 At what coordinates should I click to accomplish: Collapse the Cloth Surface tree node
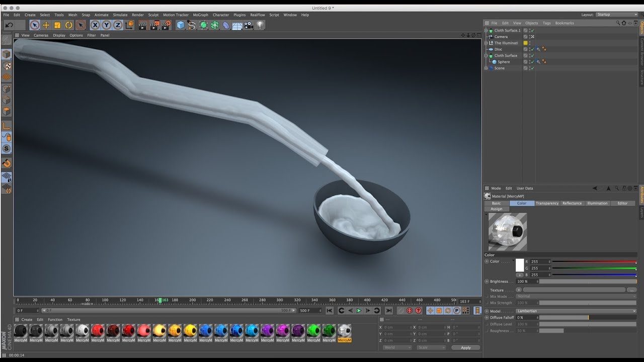tap(486, 56)
